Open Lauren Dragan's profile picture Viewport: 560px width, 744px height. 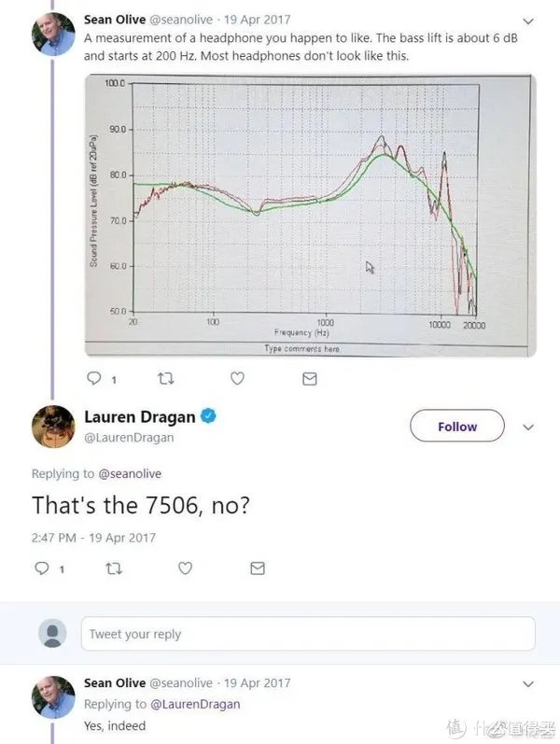tap(53, 427)
